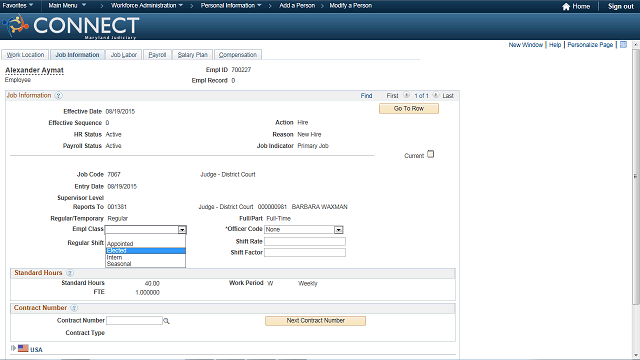Open the Job Information help icon
The height and width of the screenshot is (360, 640).
click(58, 96)
